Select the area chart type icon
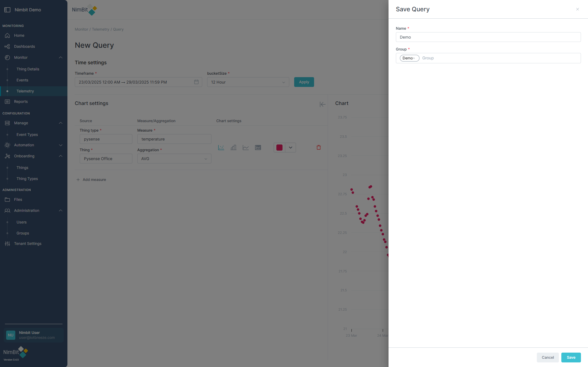Image resolution: width=588 pixels, height=367 pixels. [x=258, y=148]
